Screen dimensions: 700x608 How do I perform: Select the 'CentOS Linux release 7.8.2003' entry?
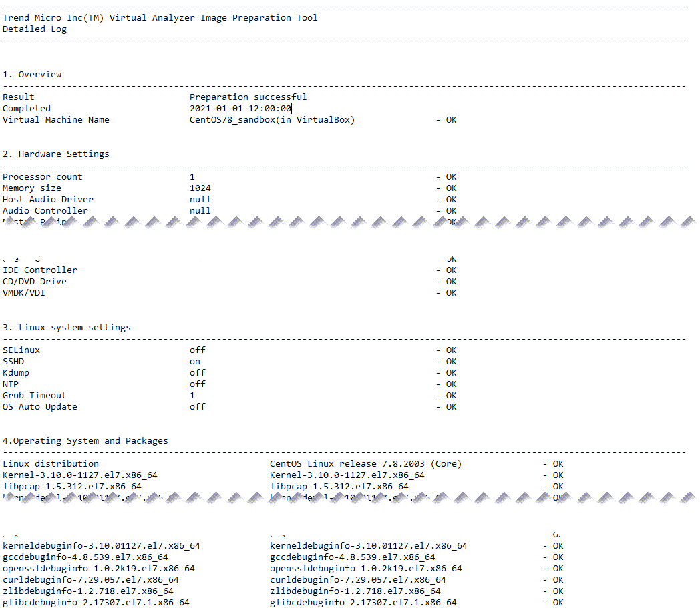(x=368, y=463)
